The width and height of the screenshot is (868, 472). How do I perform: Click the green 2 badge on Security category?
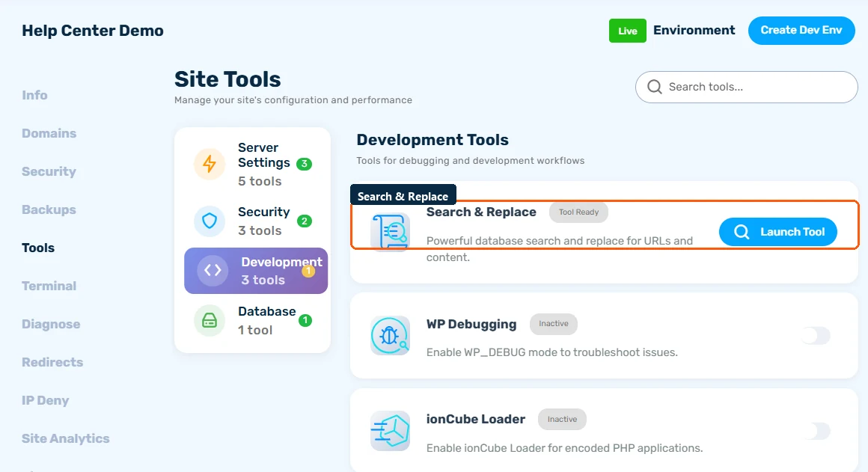pyautogui.click(x=304, y=221)
